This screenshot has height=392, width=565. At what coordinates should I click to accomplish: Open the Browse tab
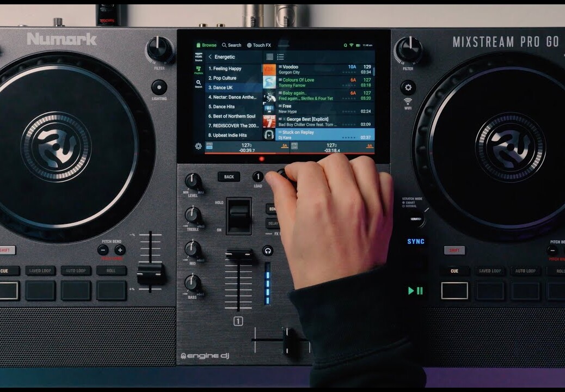[206, 45]
